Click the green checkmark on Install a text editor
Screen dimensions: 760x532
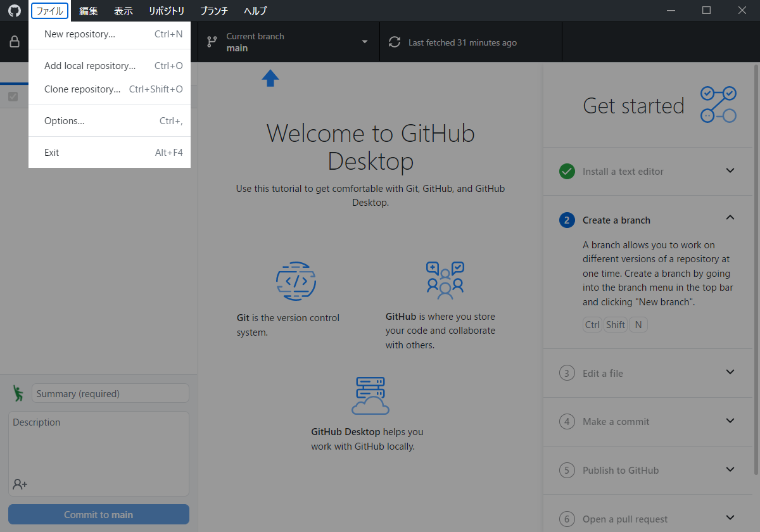click(567, 171)
